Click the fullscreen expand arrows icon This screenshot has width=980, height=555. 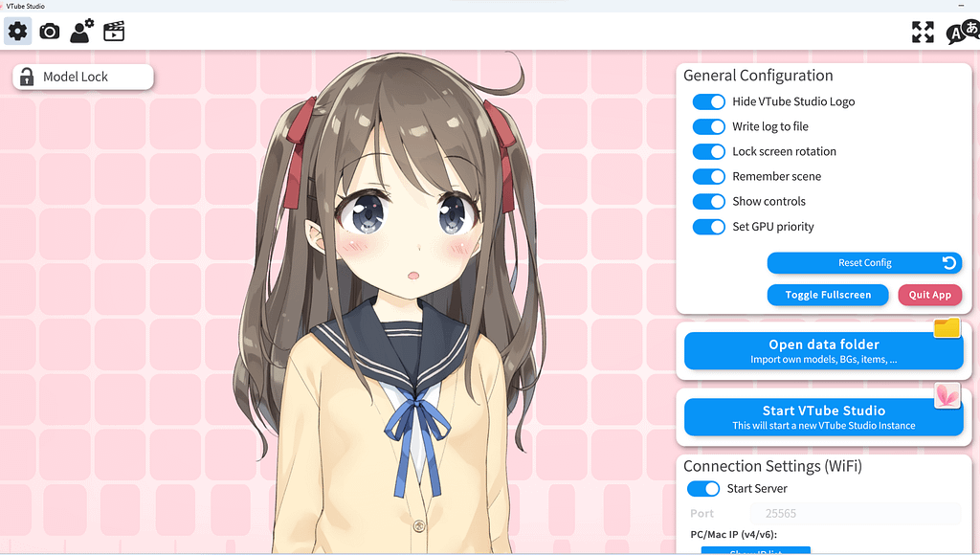[x=923, y=33]
